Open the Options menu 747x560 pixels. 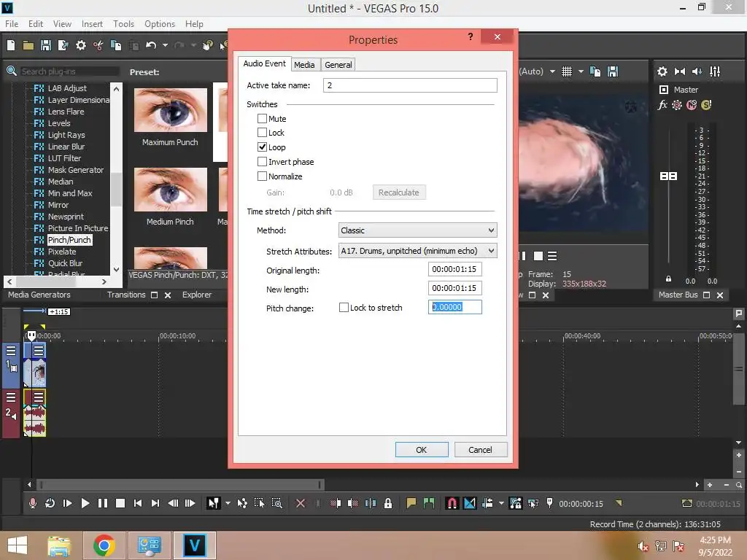[160, 24]
